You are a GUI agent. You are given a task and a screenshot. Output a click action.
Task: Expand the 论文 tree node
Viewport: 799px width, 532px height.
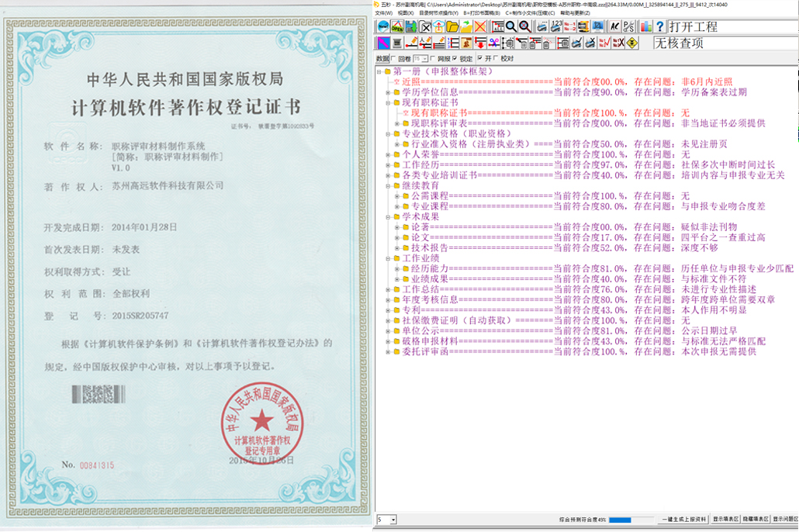[397, 238]
